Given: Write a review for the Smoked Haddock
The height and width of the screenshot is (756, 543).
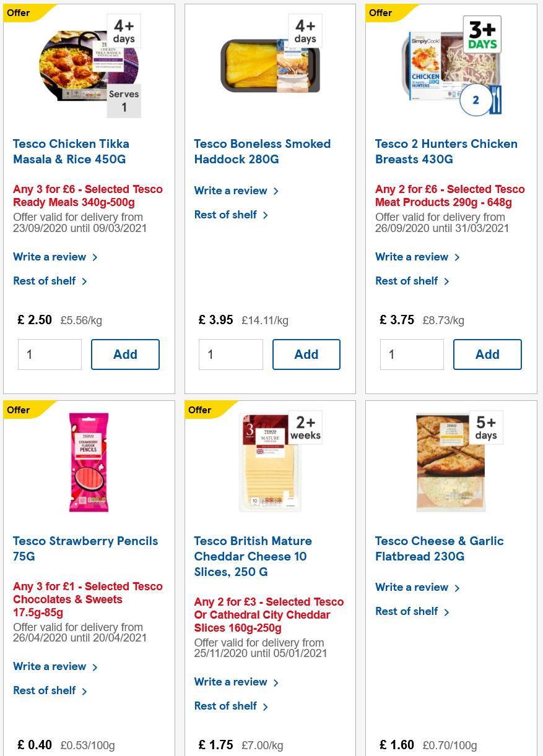Looking at the screenshot, I should coord(230,191).
